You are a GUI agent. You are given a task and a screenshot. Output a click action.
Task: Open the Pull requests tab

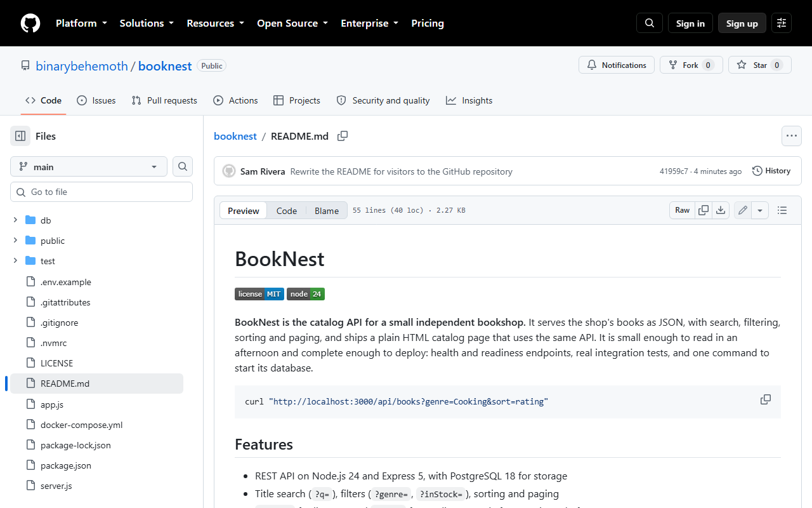164,100
